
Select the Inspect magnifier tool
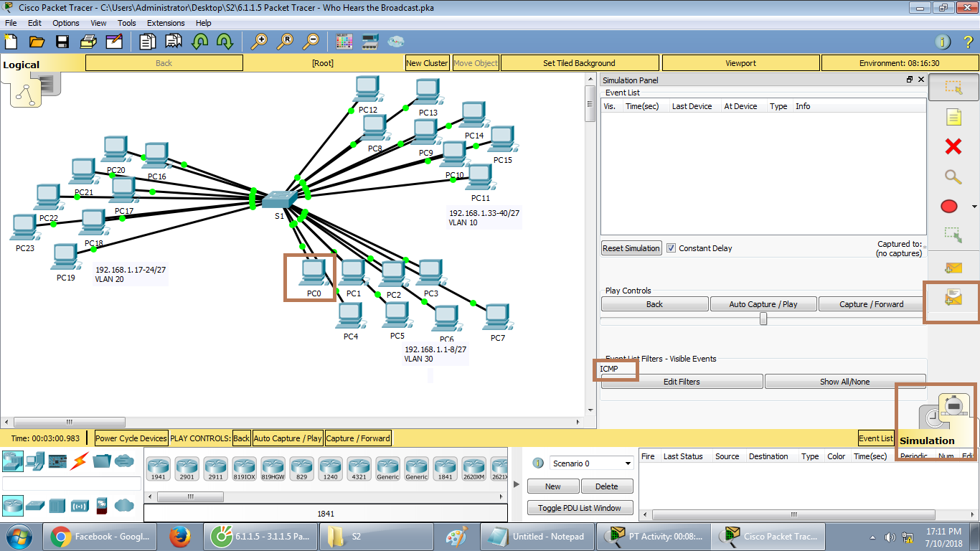[951, 176]
